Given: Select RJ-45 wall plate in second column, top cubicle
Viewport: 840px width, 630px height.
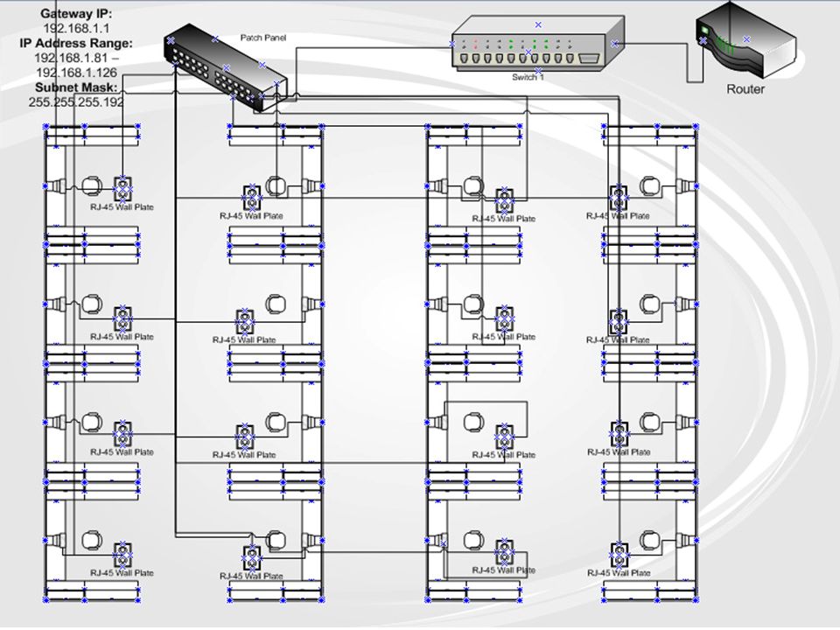Looking at the screenshot, I should pos(252,198).
